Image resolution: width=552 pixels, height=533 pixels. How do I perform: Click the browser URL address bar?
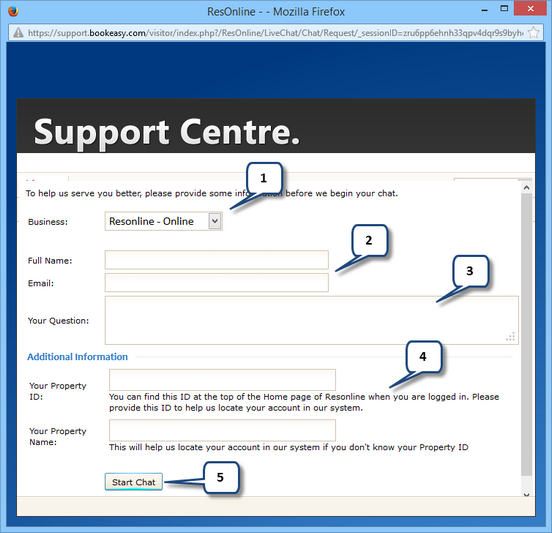(276, 33)
